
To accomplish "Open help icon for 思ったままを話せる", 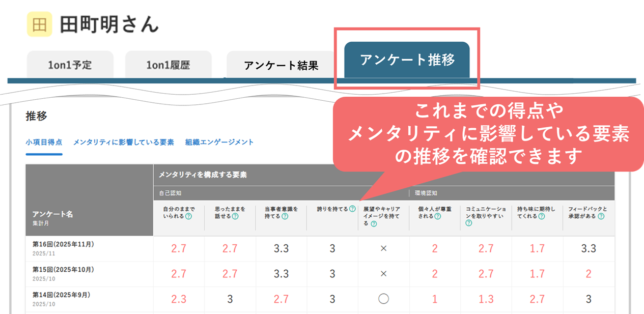I will (x=235, y=216).
